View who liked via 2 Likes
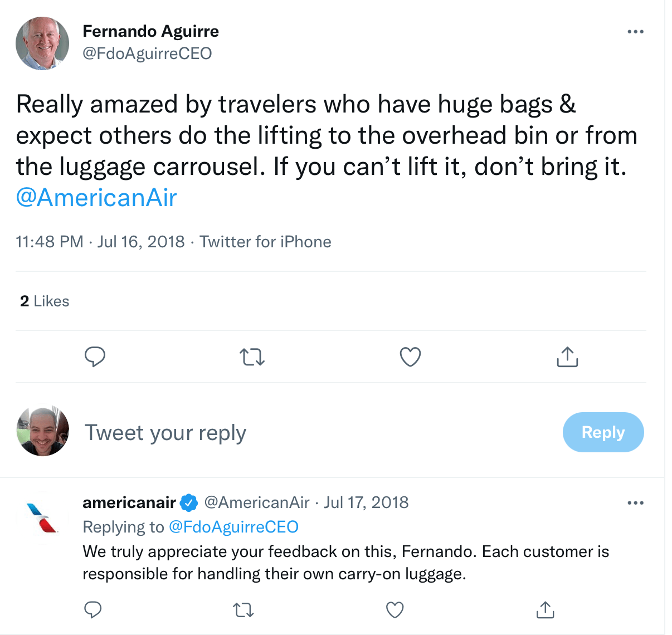 point(43,301)
